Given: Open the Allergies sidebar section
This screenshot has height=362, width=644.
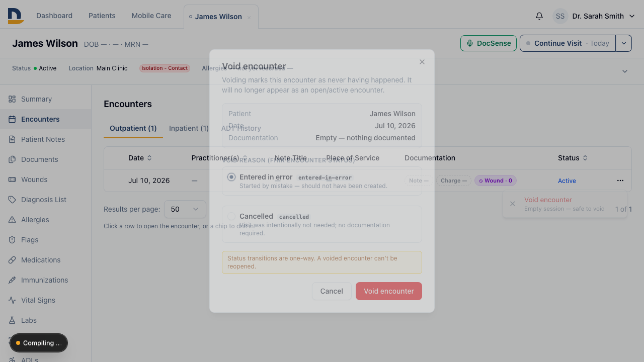Looking at the screenshot, I should click(45, 220).
